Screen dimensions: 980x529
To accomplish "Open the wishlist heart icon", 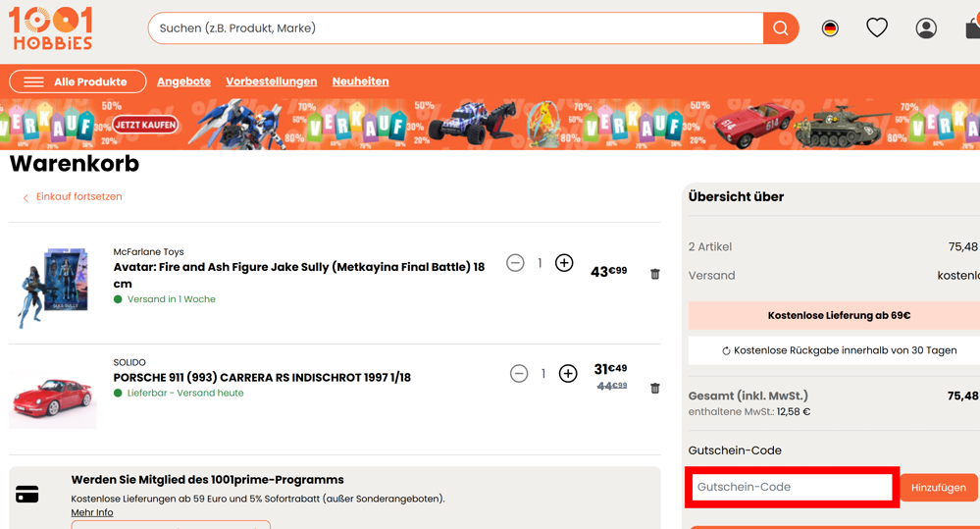I will [877, 27].
